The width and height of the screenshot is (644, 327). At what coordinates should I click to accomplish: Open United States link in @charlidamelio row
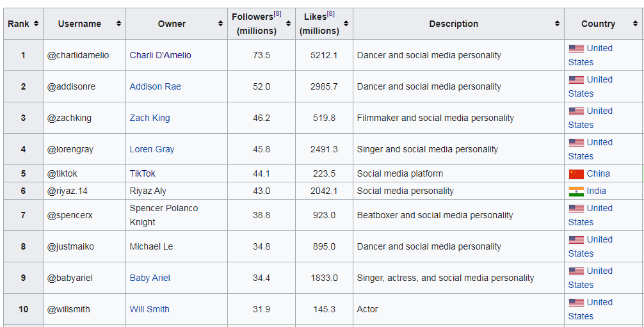click(591, 55)
